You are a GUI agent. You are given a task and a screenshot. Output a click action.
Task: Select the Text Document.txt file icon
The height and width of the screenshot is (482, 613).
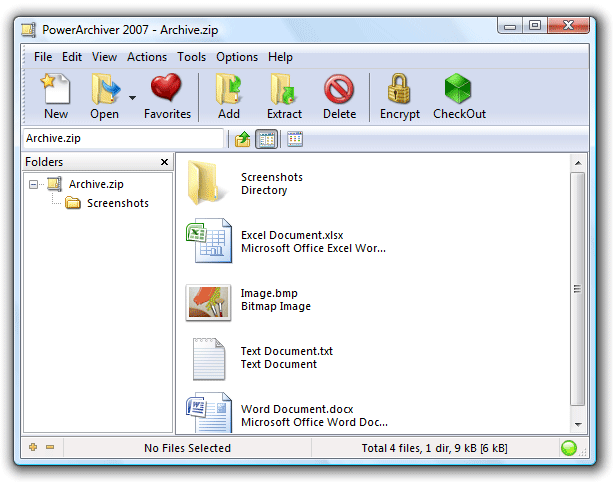click(209, 359)
